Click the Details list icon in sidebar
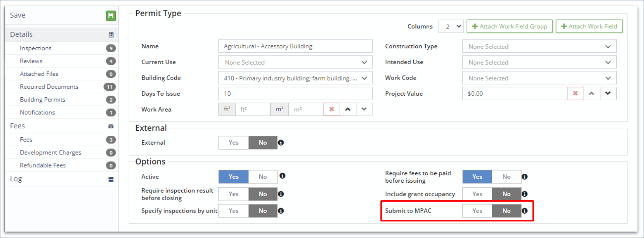The width and height of the screenshot is (644, 238). click(x=111, y=35)
